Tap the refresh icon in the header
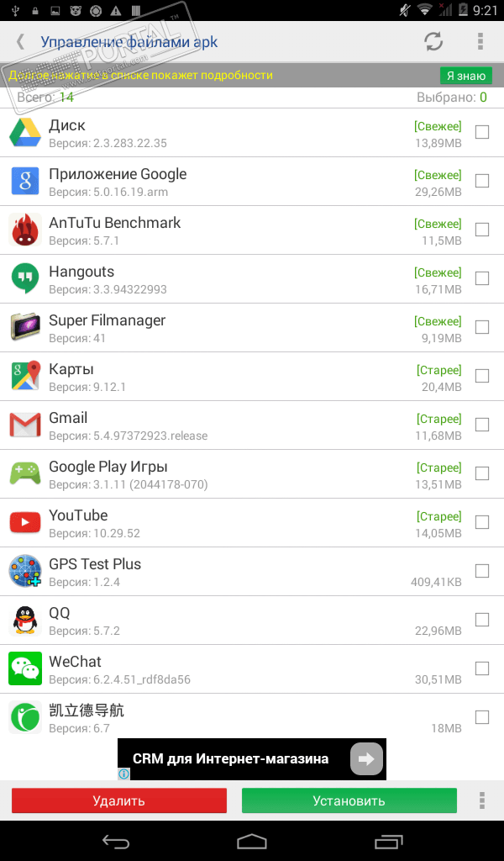This screenshot has height=861, width=504. tap(433, 42)
